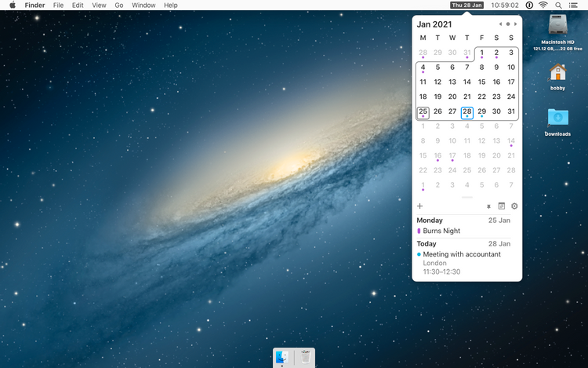Open the Burns Night event

(441, 231)
